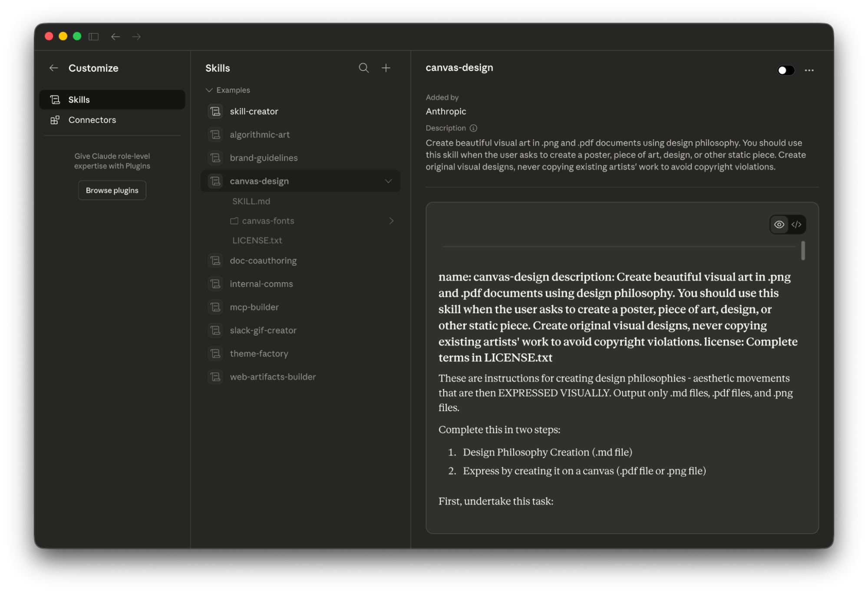
Task: Collapse the canvas-design skill chevron
Action: pyautogui.click(x=388, y=181)
